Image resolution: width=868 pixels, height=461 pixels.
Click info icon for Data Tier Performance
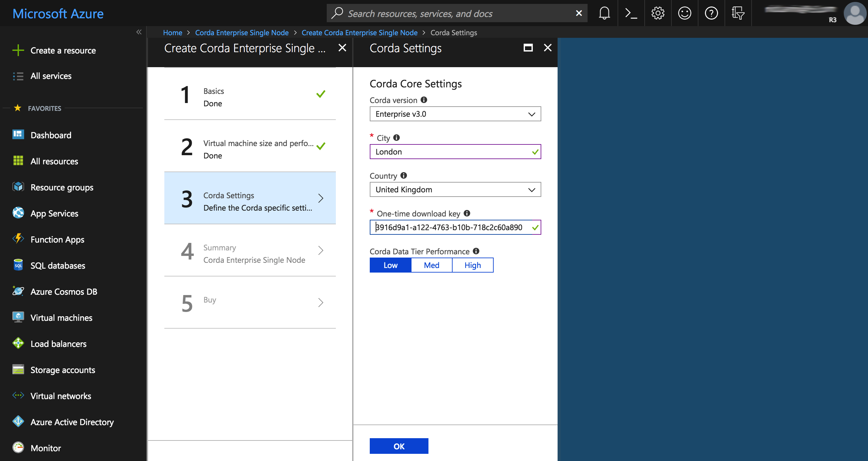[476, 251]
